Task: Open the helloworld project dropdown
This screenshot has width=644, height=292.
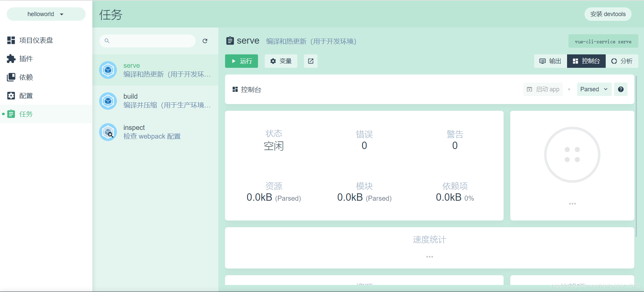Action: click(x=46, y=14)
